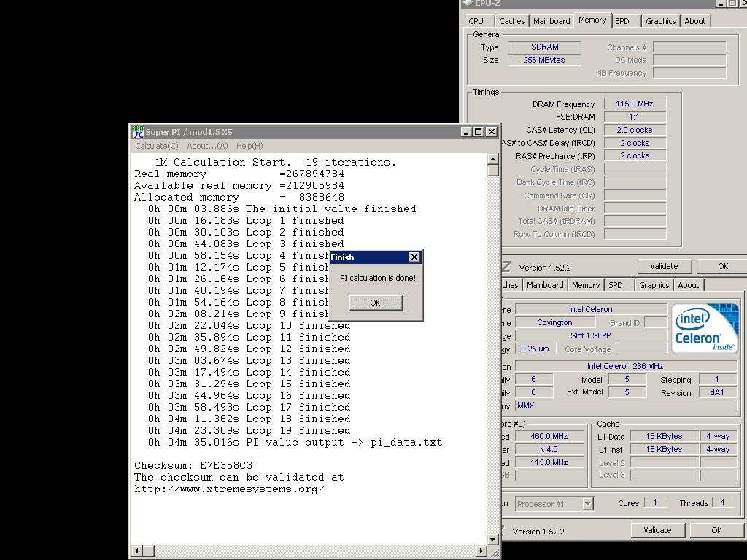
Task: Click the FSB:DRAM 1:1 value
Action: [x=635, y=117]
